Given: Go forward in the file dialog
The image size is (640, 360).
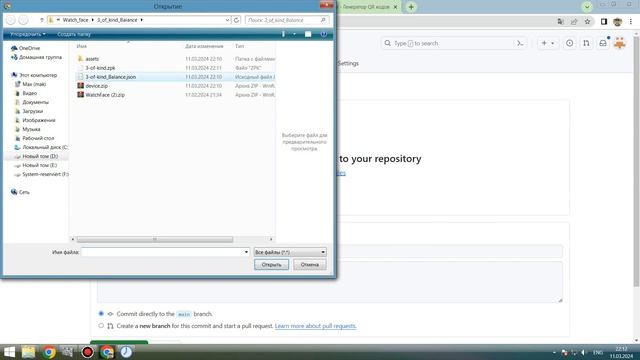Looking at the screenshot, I should (24, 20).
